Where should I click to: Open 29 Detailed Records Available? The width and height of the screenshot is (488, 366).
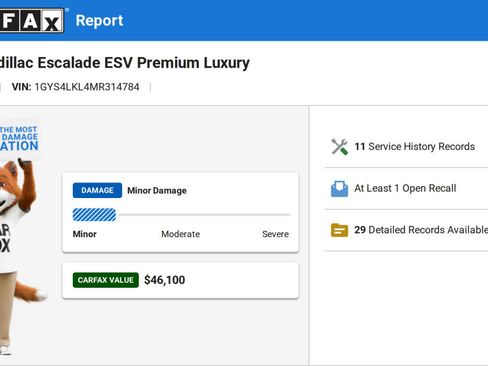point(421,230)
